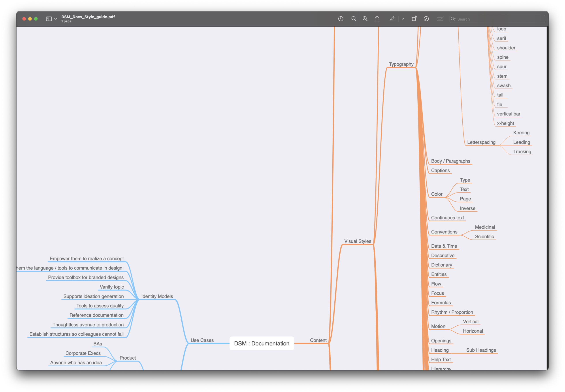Screen dimensions: 565x392
Task: Click the Share icon
Action: click(377, 19)
